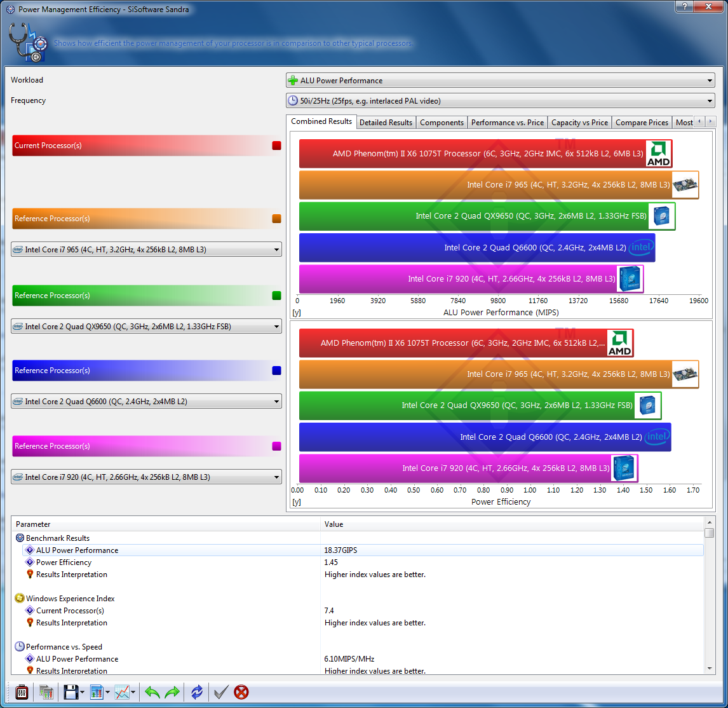728x708 pixels.
Task: Switch to the Combined Results tab
Action: tap(321, 121)
